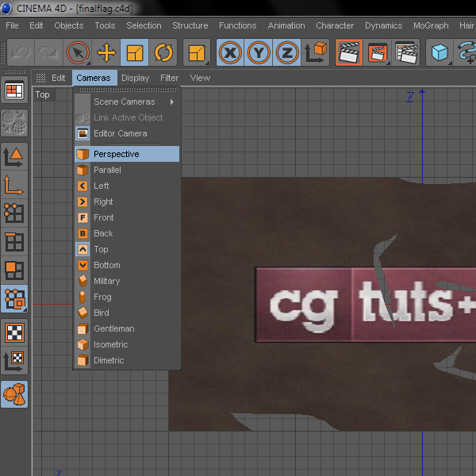Select the Front camera view
This screenshot has height=476, width=476.
pyautogui.click(x=127, y=217)
